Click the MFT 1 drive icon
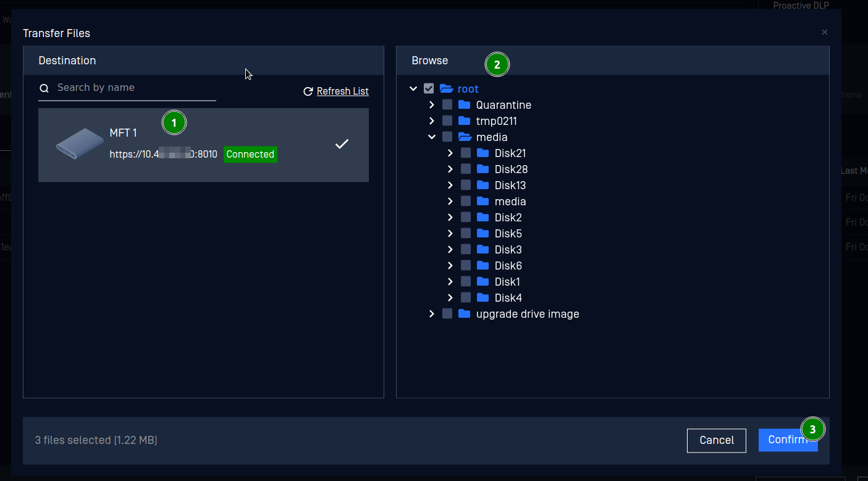This screenshot has height=481, width=868. (80, 144)
